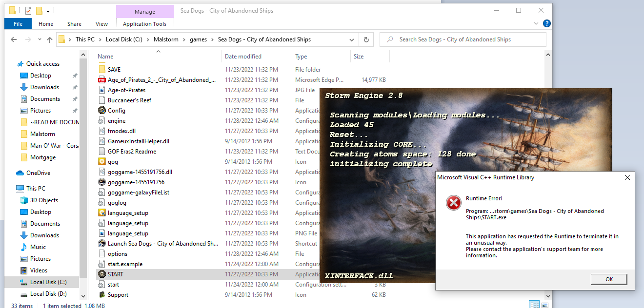Expand games breadcrumb chevron

[x=213, y=40]
